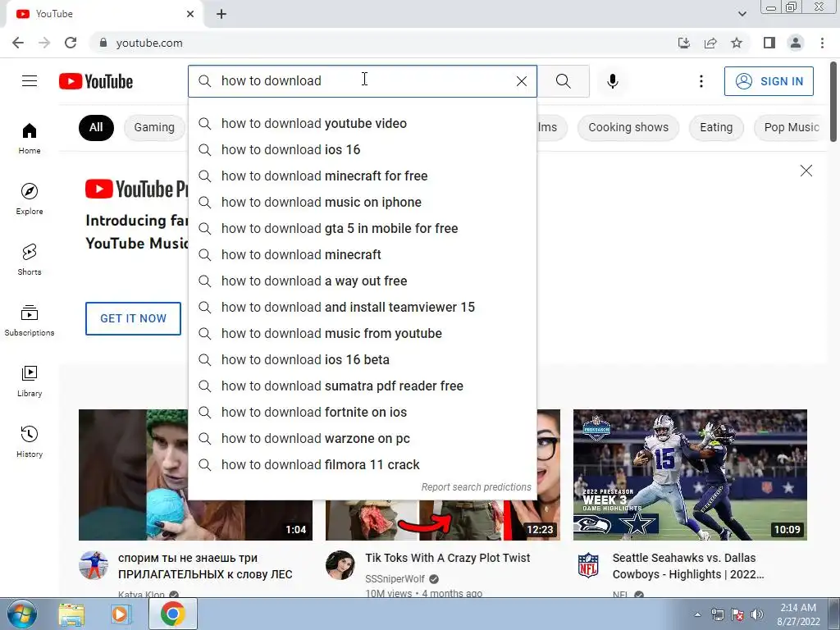Click the browser address bar URL
The image size is (840, 630).
coord(149,43)
